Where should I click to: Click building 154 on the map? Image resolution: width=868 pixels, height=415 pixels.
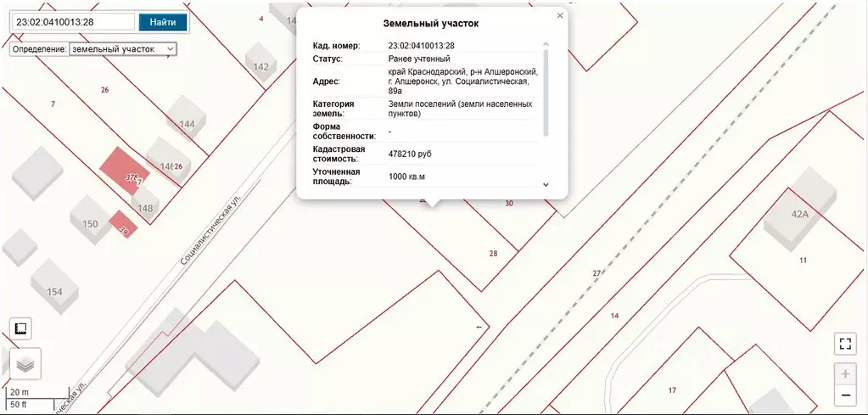(x=54, y=287)
